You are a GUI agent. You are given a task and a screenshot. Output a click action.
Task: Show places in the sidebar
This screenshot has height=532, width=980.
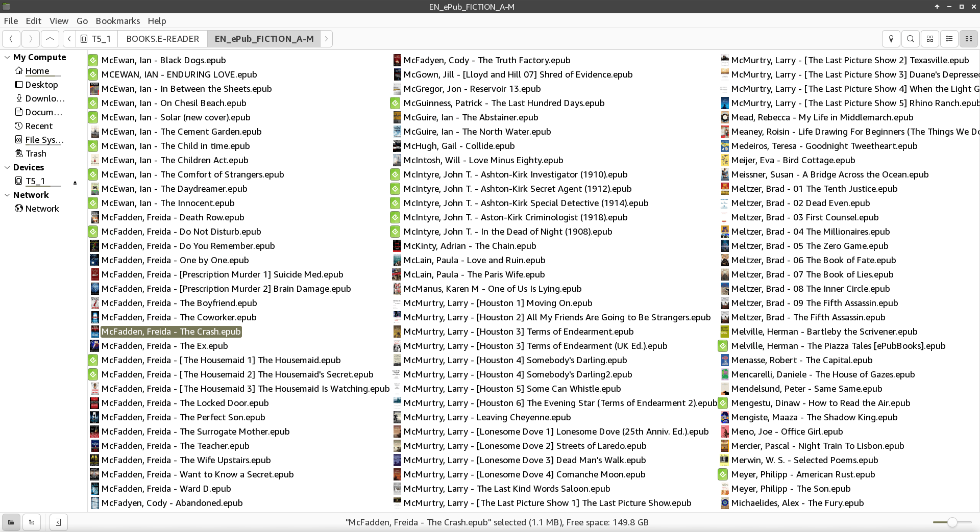(x=11, y=522)
